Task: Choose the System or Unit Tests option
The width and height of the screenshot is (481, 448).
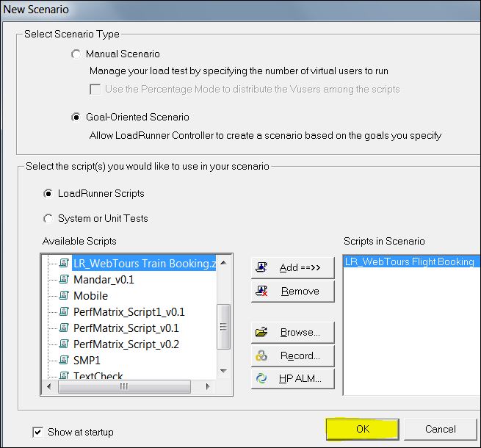Action: (x=48, y=218)
